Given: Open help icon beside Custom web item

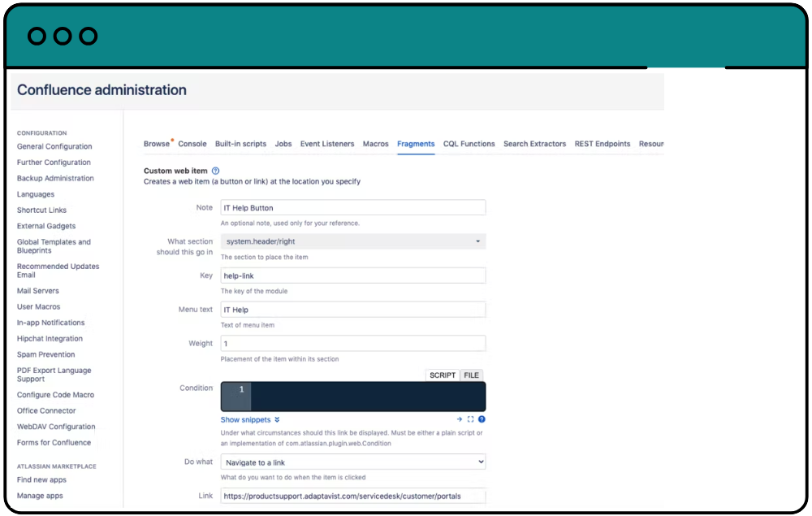Looking at the screenshot, I should 215,171.
